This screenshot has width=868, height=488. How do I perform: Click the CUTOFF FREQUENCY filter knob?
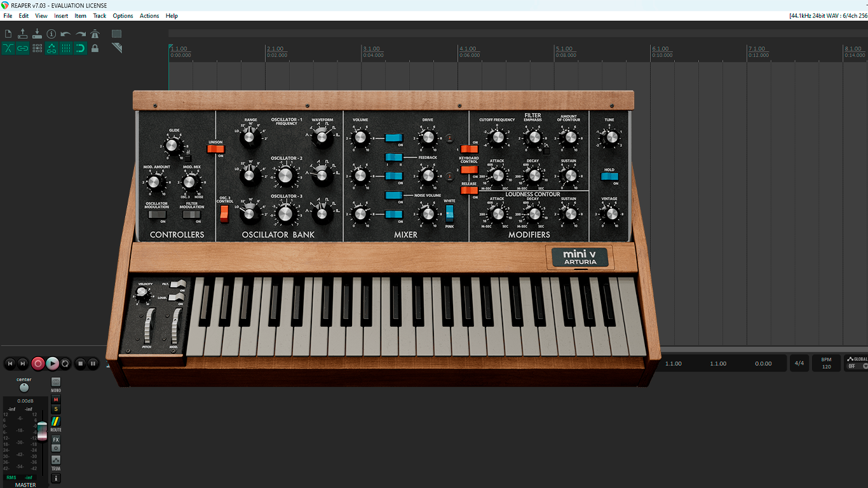coord(497,137)
